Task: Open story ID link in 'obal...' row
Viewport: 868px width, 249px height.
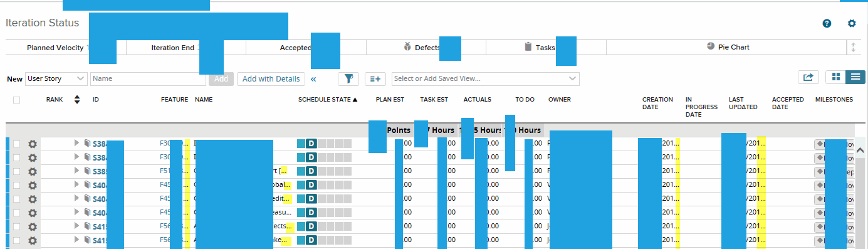Action: click(100, 185)
